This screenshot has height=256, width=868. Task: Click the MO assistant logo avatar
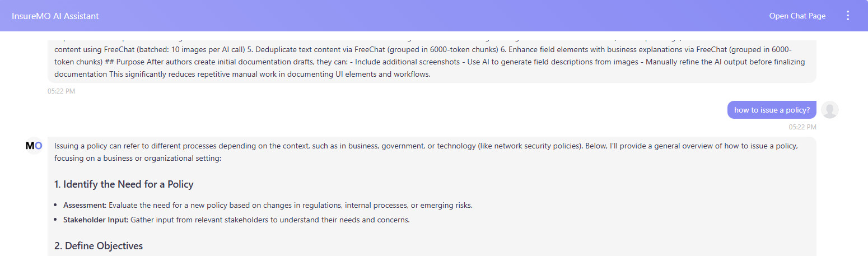pos(34,146)
